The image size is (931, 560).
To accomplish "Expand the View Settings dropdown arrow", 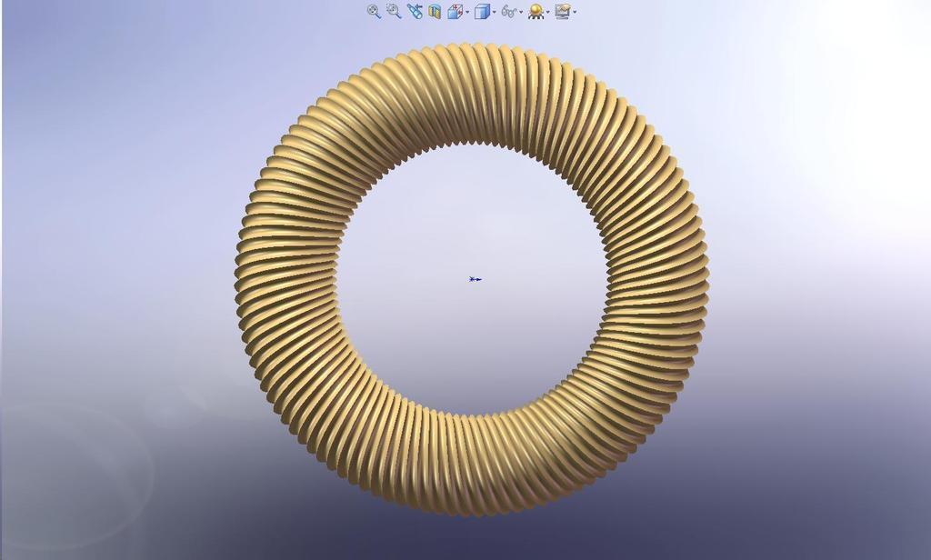I will click(575, 12).
